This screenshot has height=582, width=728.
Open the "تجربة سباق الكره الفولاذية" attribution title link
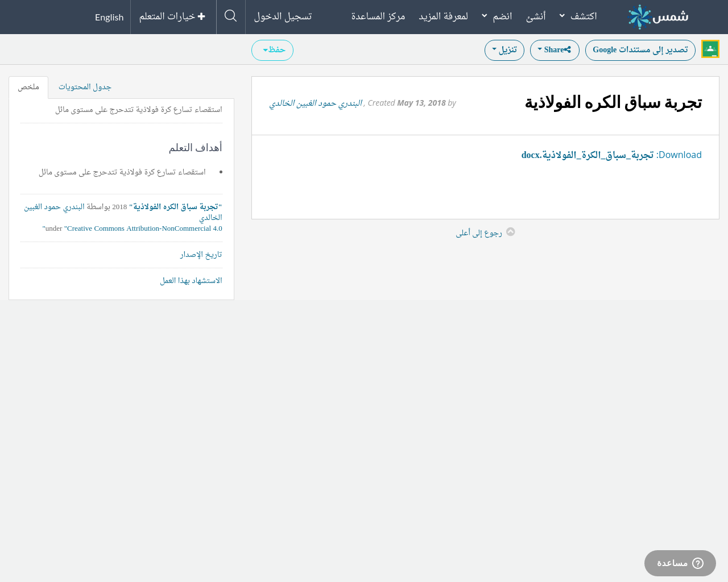pos(176,207)
